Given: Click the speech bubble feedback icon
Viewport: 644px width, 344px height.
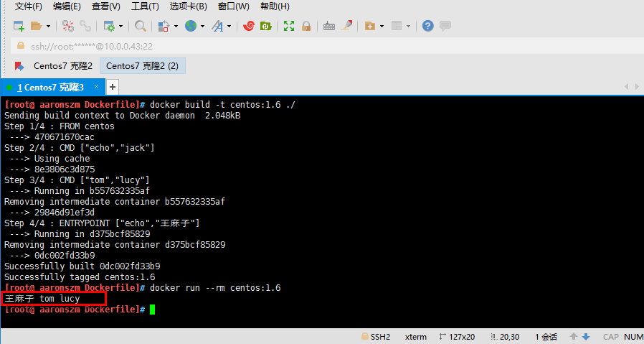Looking at the screenshot, I should pyautogui.click(x=445, y=26).
